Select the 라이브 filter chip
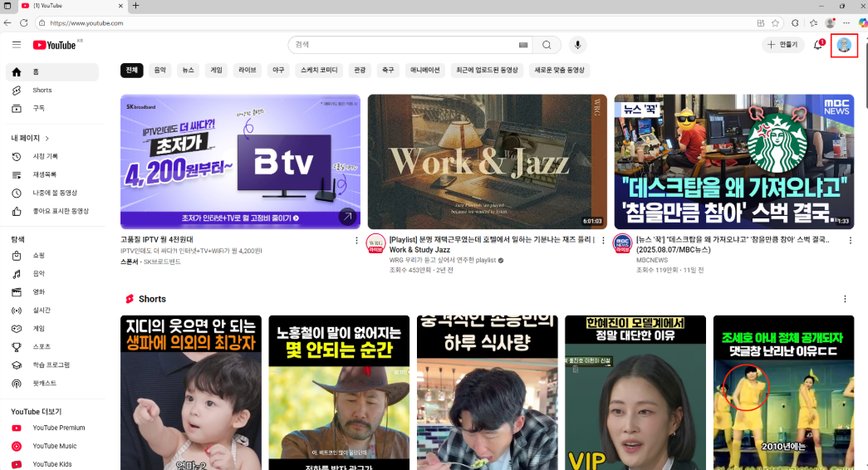The height and width of the screenshot is (470, 868). point(247,71)
